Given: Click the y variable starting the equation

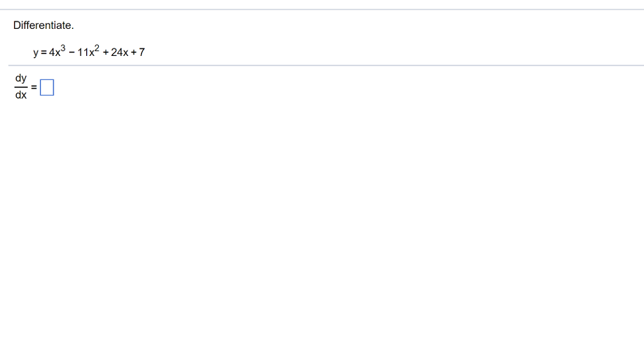Looking at the screenshot, I should pyautogui.click(x=36, y=53).
